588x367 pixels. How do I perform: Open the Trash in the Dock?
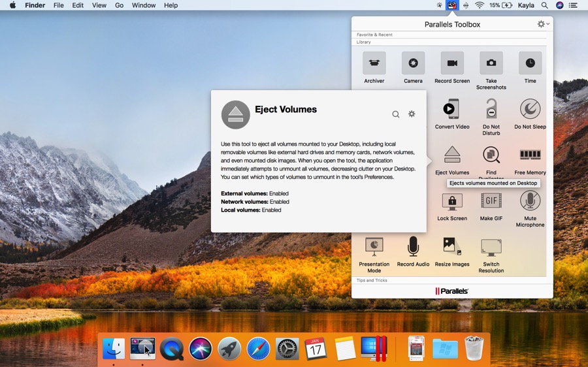(474, 349)
